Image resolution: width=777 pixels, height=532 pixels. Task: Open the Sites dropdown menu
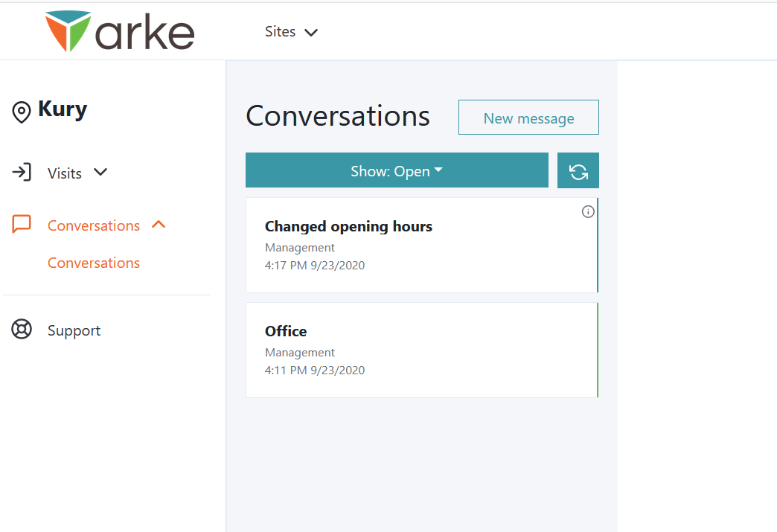[292, 32]
